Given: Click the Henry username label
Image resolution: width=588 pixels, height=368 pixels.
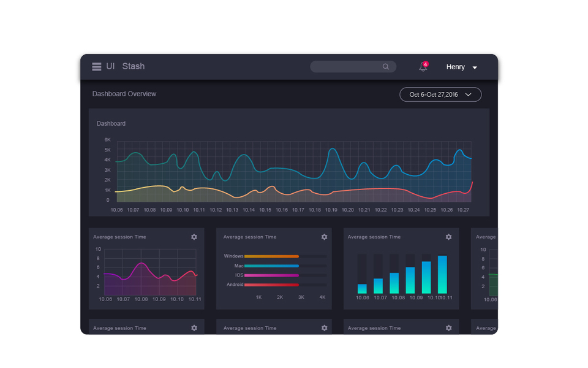Looking at the screenshot, I should tap(455, 67).
